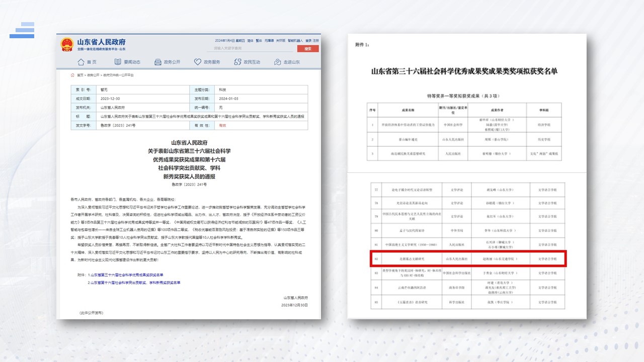The height and width of the screenshot is (362, 644).
Task: Click the national emblem logo
Action: [x=66, y=44]
